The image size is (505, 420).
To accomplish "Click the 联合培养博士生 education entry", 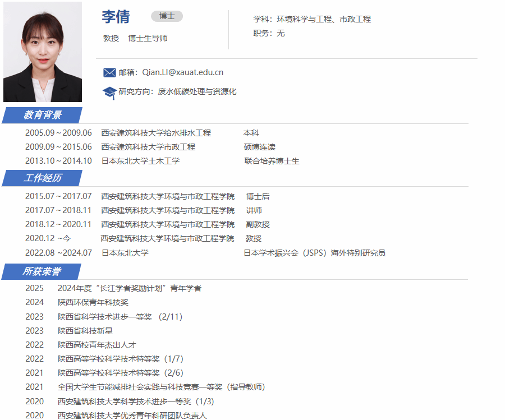I will click(272, 161).
